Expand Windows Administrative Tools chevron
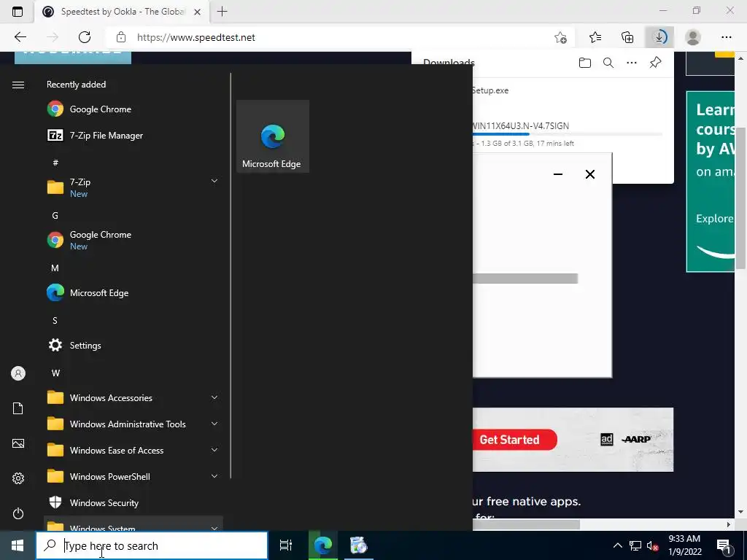The image size is (747, 560). (214, 424)
